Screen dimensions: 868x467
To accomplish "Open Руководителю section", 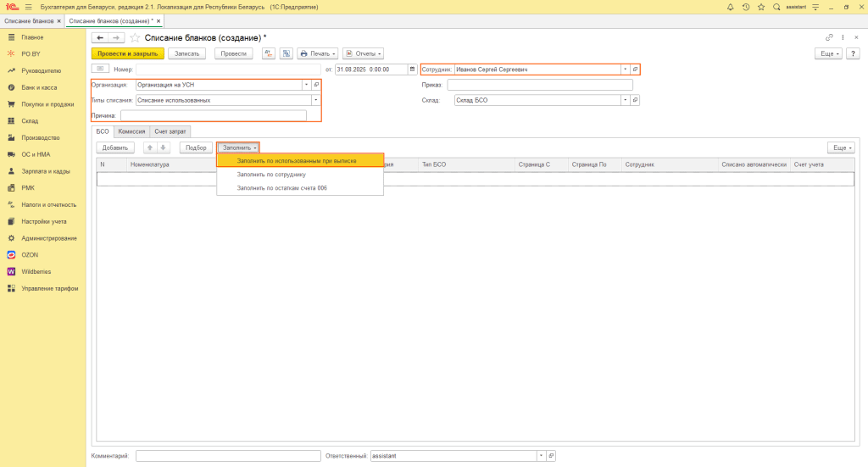I will click(41, 71).
